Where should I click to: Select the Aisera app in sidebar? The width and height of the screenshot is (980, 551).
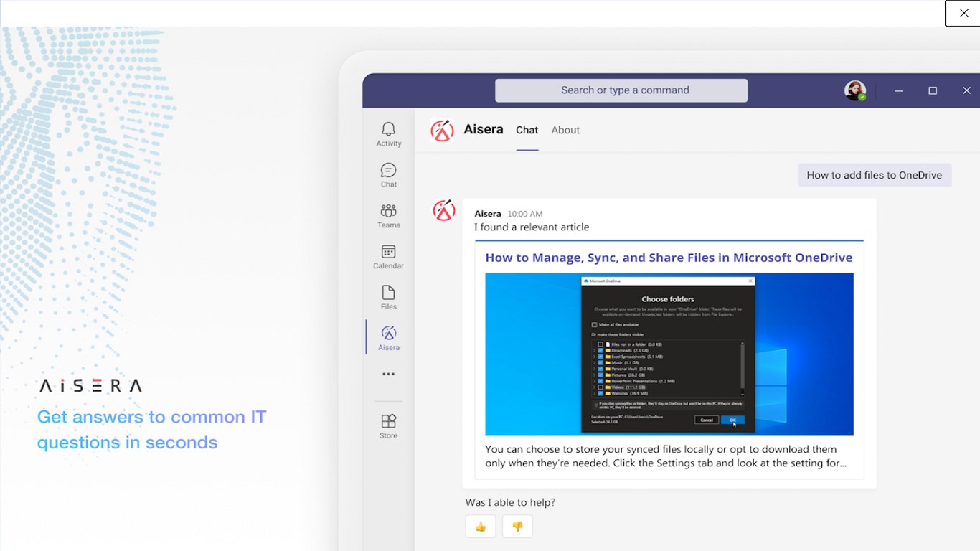tap(388, 338)
